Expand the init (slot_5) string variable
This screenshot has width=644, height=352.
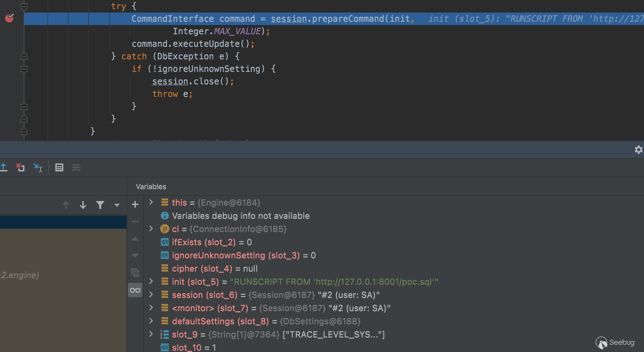point(151,281)
